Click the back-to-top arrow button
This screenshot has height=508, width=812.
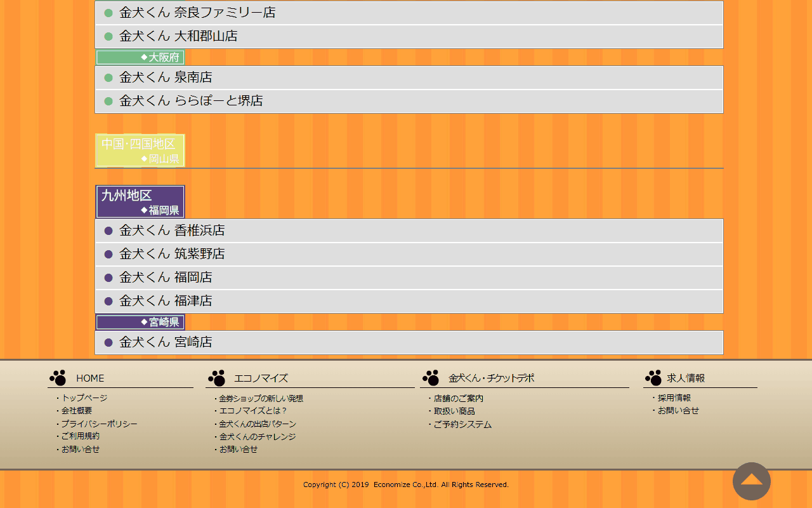point(752,481)
